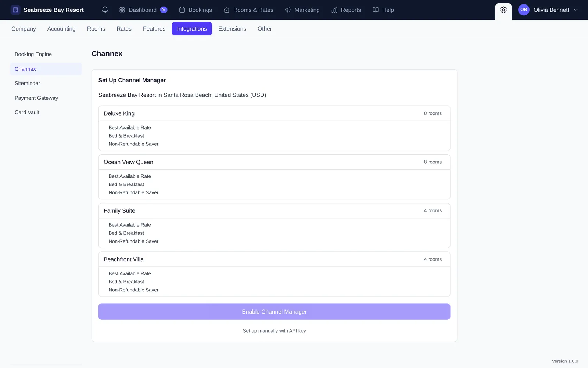Click the 4 rooms count for Beachfront Villa
The image size is (588, 368).
click(x=433, y=259)
